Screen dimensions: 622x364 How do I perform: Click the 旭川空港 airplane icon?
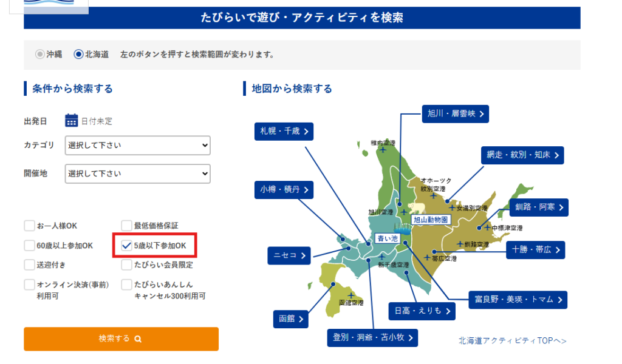[404, 212]
